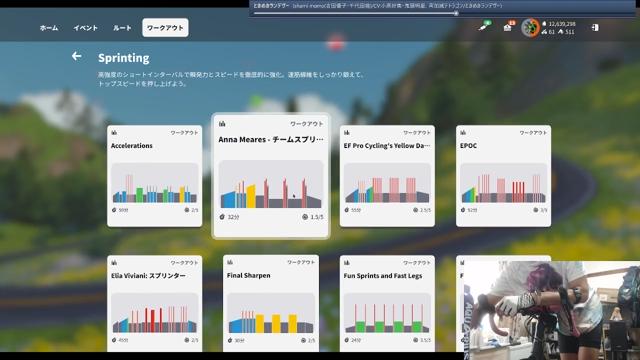
Task: Open EF Pro Cycling's Yellow workout card
Action: [x=387, y=176]
